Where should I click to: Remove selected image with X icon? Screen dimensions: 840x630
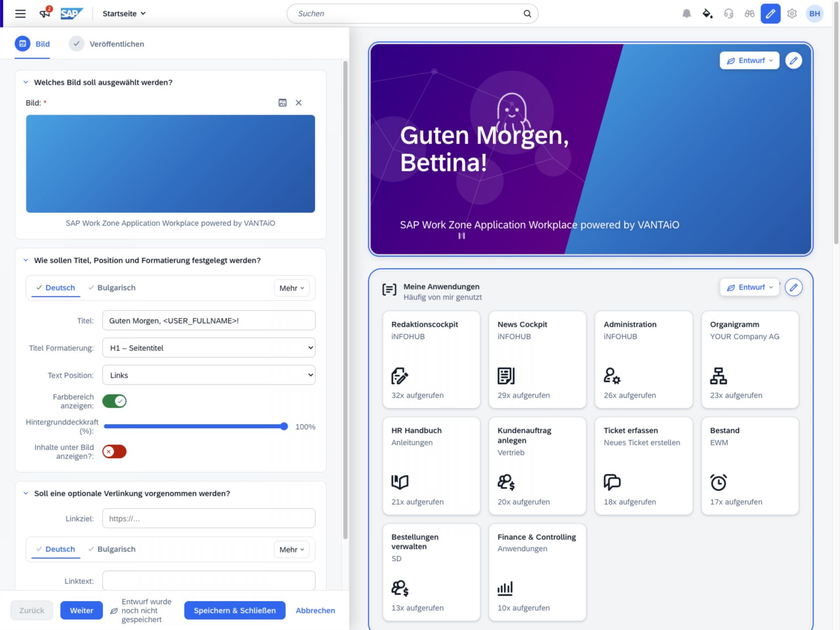click(299, 103)
